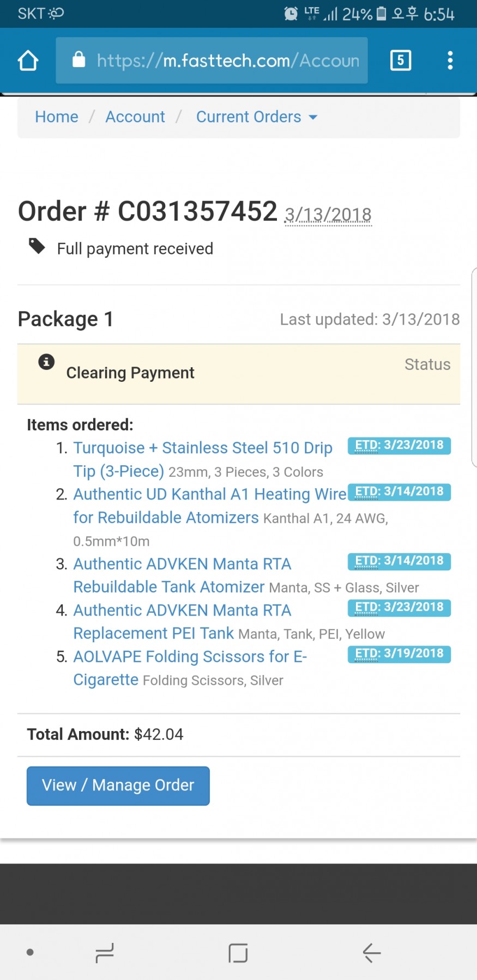Screen dimensions: 477x980
Task: Tap the order date 3/13/2018 beside order number
Action: pyautogui.click(x=328, y=215)
